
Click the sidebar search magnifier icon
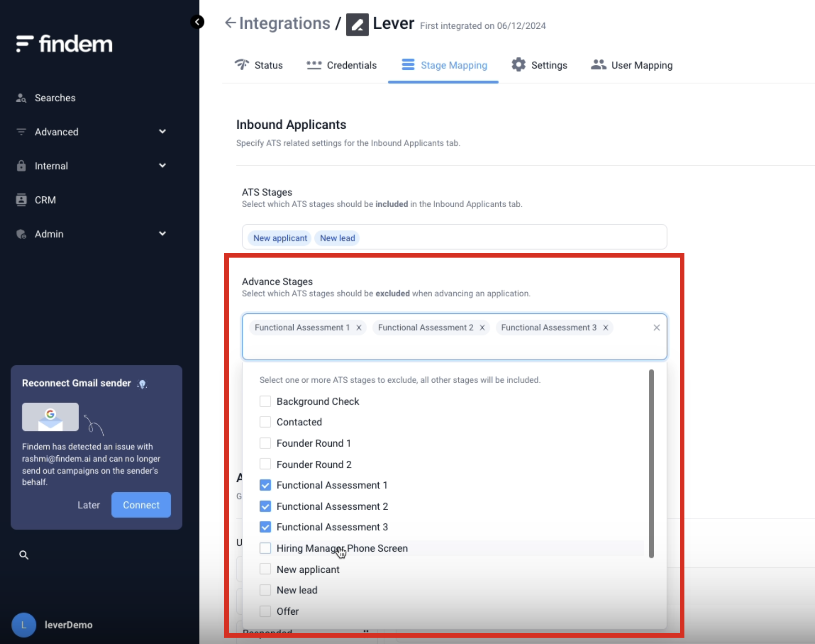click(x=24, y=555)
